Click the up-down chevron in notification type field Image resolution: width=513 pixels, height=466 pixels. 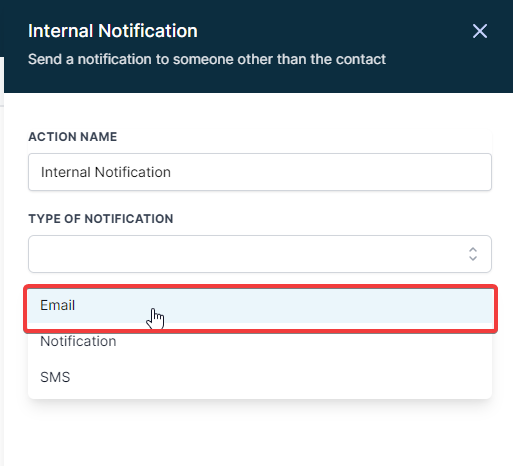point(473,254)
